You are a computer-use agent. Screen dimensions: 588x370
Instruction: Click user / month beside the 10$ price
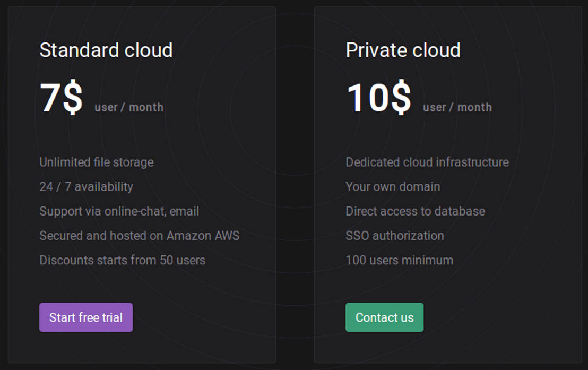(457, 107)
